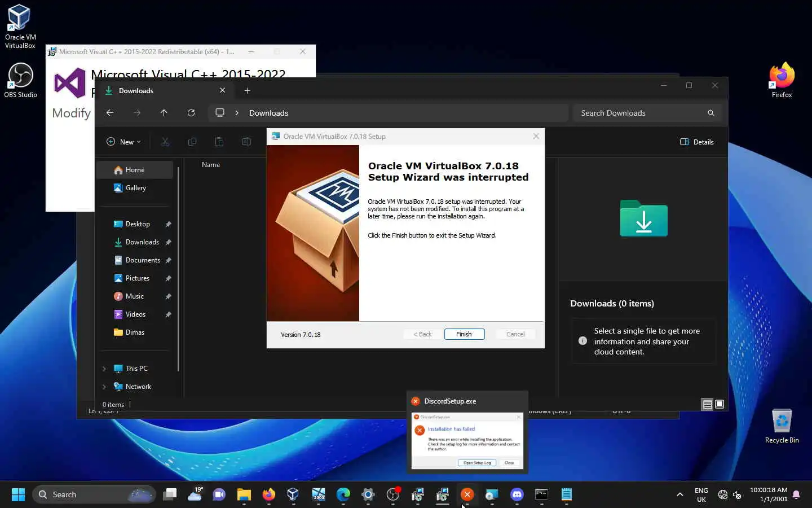Click the Cut scissors icon in explorer toolbar
This screenshot has height=508, width=812.
coord(165,142)
